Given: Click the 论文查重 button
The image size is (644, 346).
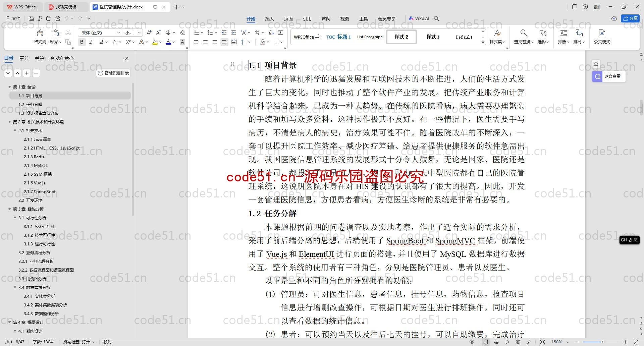Looking at the screenshot, I should point(608,76).
